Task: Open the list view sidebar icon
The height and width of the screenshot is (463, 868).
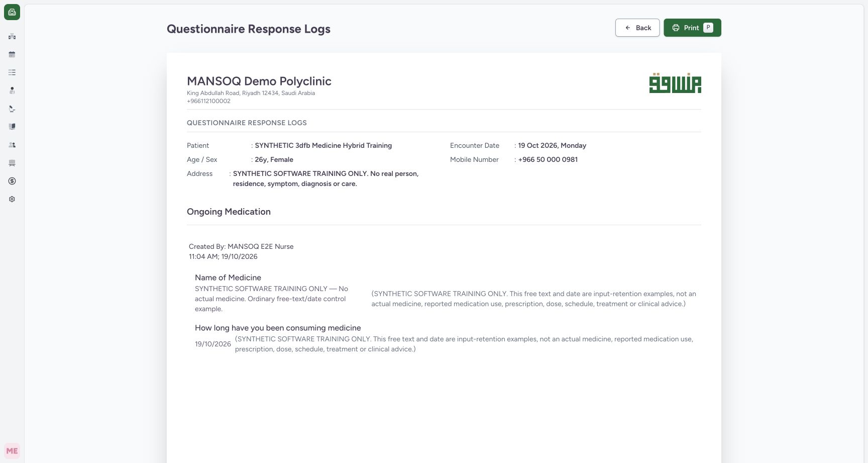Action: [12, 72]
